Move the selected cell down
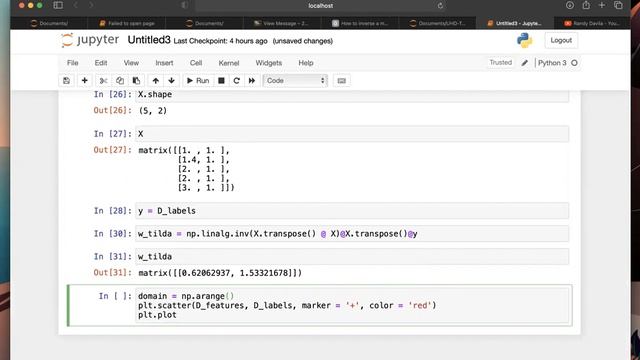 point(171,81)
